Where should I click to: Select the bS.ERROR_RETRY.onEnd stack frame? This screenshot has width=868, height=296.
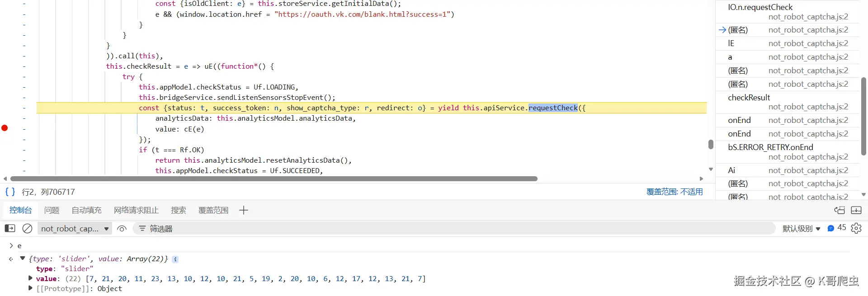(x=788, y=152)
